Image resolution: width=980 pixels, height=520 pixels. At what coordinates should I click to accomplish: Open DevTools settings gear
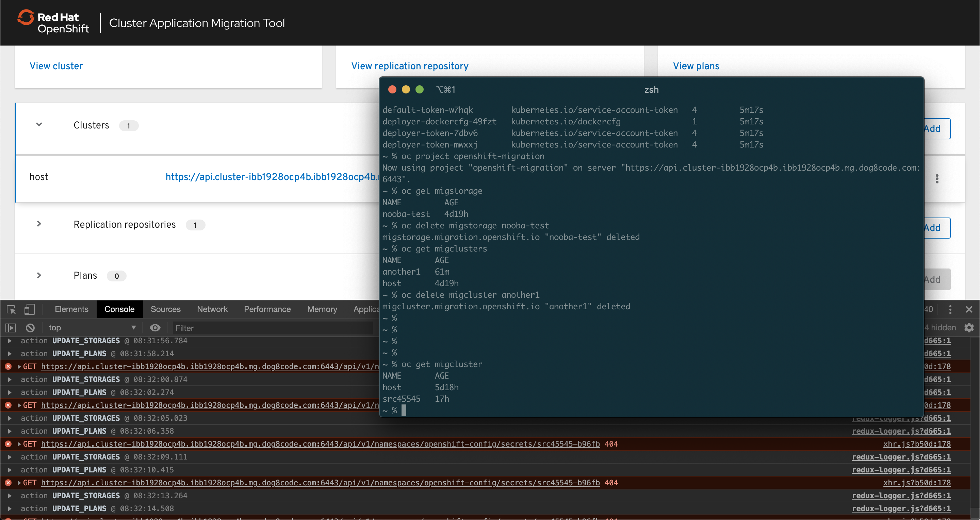969,327
